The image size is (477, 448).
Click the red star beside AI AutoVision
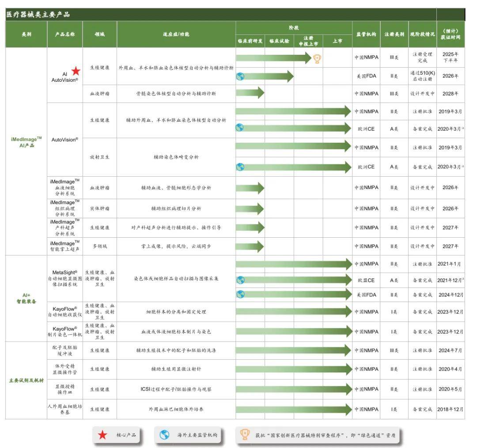click(x=76, y=71)
